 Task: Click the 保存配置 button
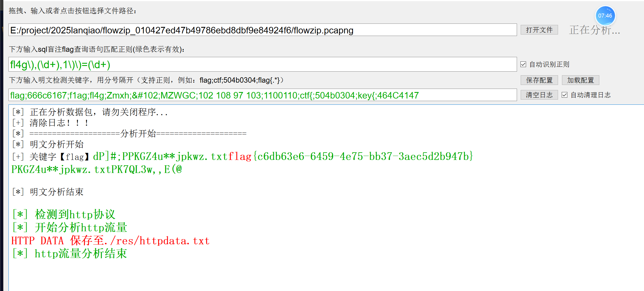tap(539, 80)
